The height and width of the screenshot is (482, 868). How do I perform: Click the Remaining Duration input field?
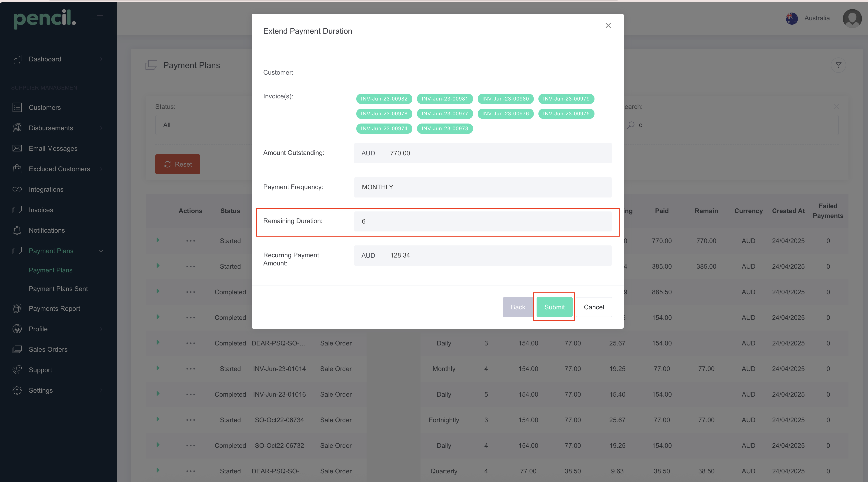tap(483, 221)
